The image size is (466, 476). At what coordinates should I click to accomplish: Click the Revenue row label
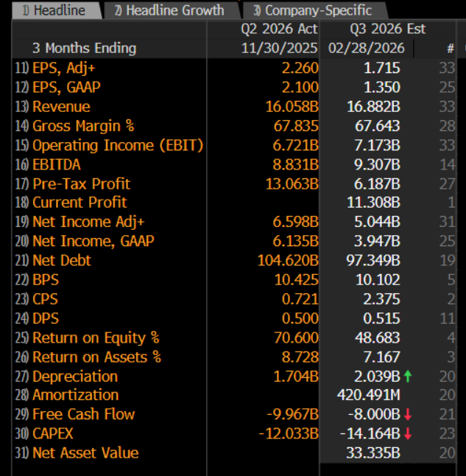tap(61, 107)
